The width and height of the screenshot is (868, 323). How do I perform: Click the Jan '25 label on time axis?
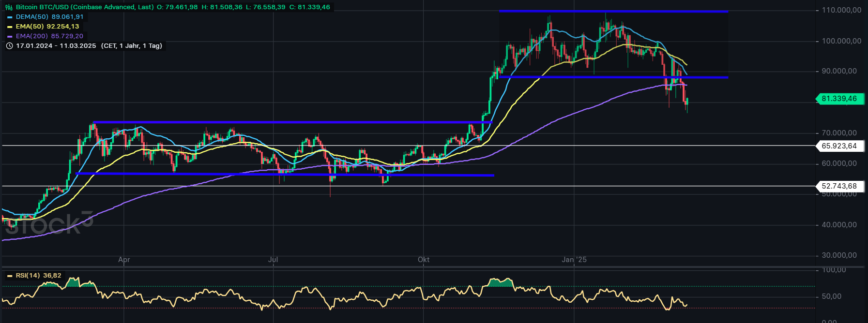point(574,260)
